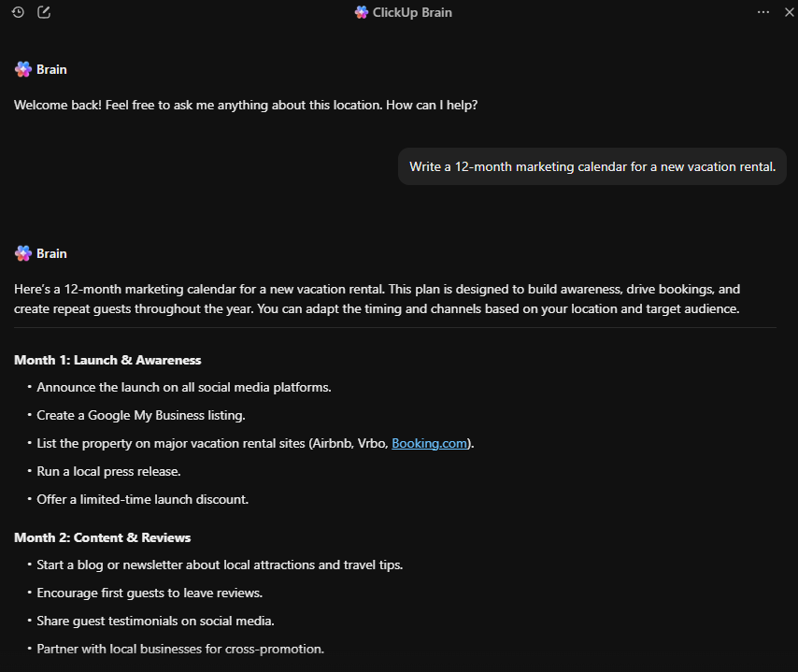The height and width of the screenshot is (672, 798).
Task: Click the Encourage first guests to leave reviews bullet
Action: [x=150, y=593]
